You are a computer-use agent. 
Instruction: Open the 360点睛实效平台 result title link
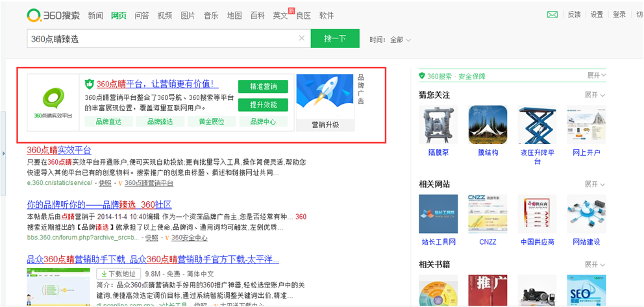(x=59, y=150)
